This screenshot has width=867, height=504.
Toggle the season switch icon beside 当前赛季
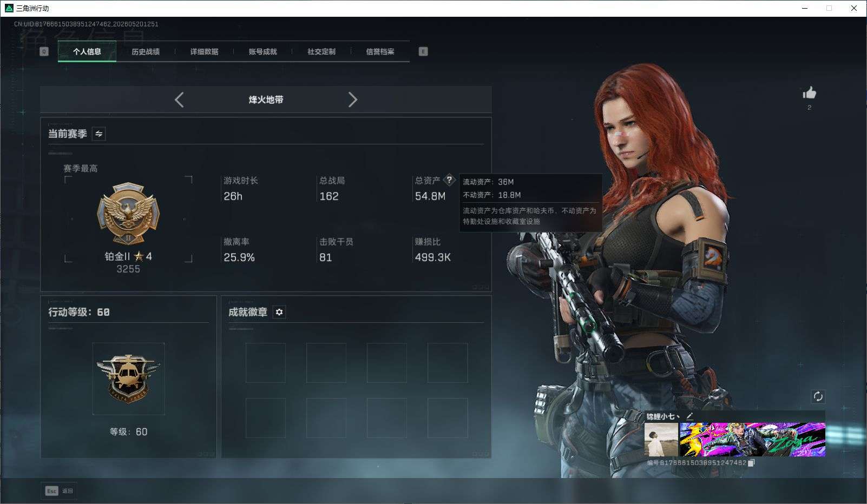[x=99, y=134]
